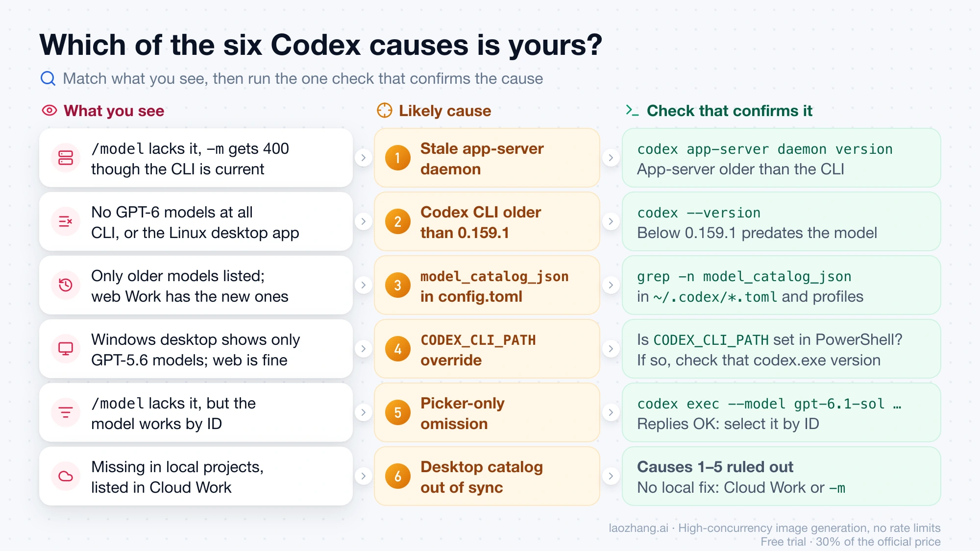Click the chevron leading into CODEX_CLI_PATH override

click(x=363, y=349)
